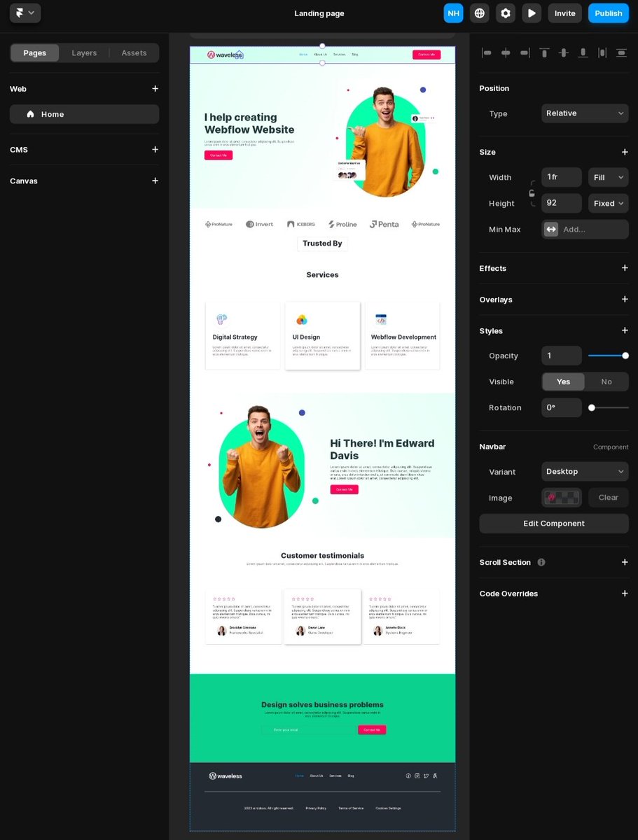Click the align top icon
The height and width of the screenshot is (840, 638).
[544, 52]
